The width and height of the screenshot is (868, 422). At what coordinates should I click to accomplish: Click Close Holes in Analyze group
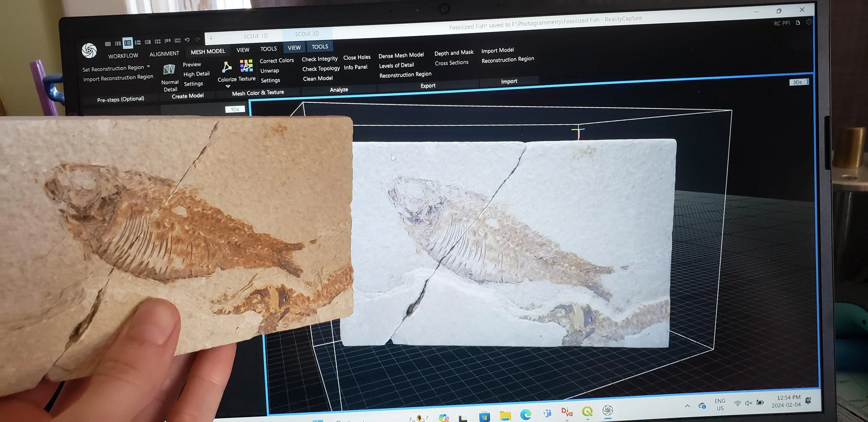click(357, 58)
